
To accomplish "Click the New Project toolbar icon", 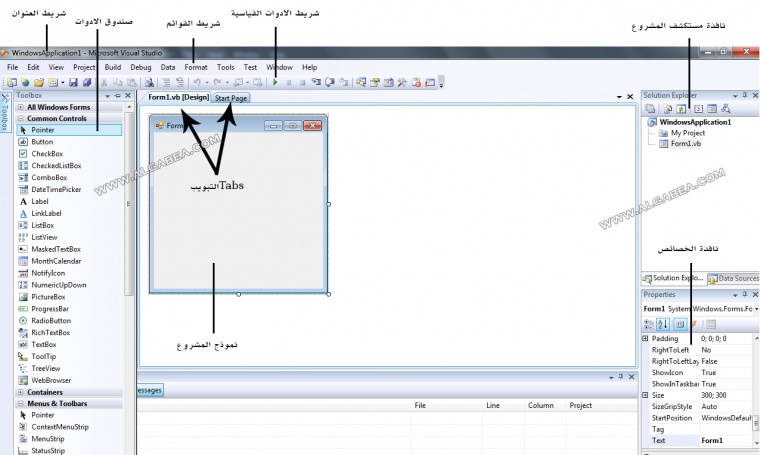I will pos(11,82).
